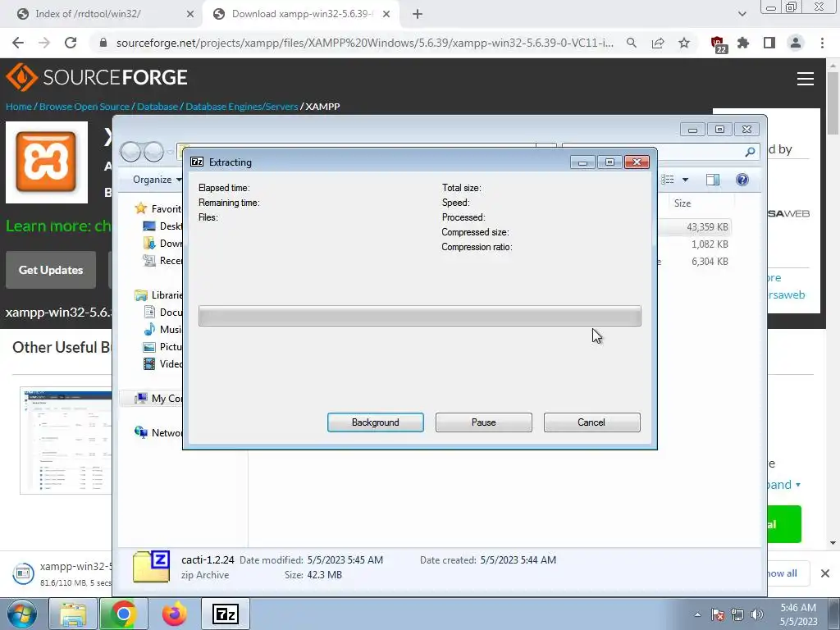Select Network in Explorer sidebar
Screen dimensions: 840x630
(158, 432)
